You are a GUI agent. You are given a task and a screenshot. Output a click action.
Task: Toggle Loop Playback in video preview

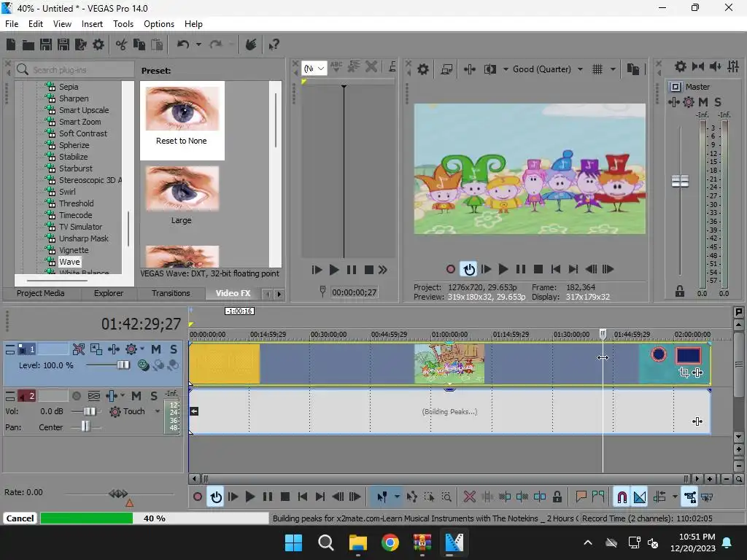tap(469, 270)
